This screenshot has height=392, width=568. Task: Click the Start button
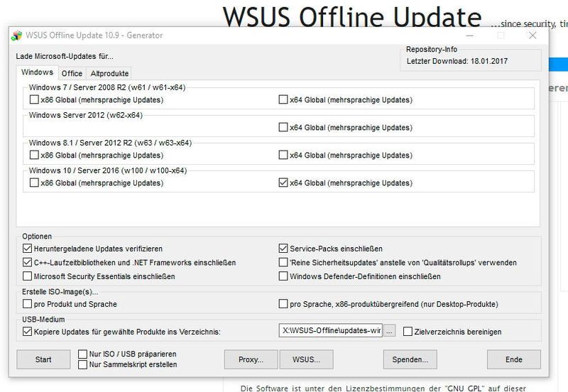tap(43, 359)
